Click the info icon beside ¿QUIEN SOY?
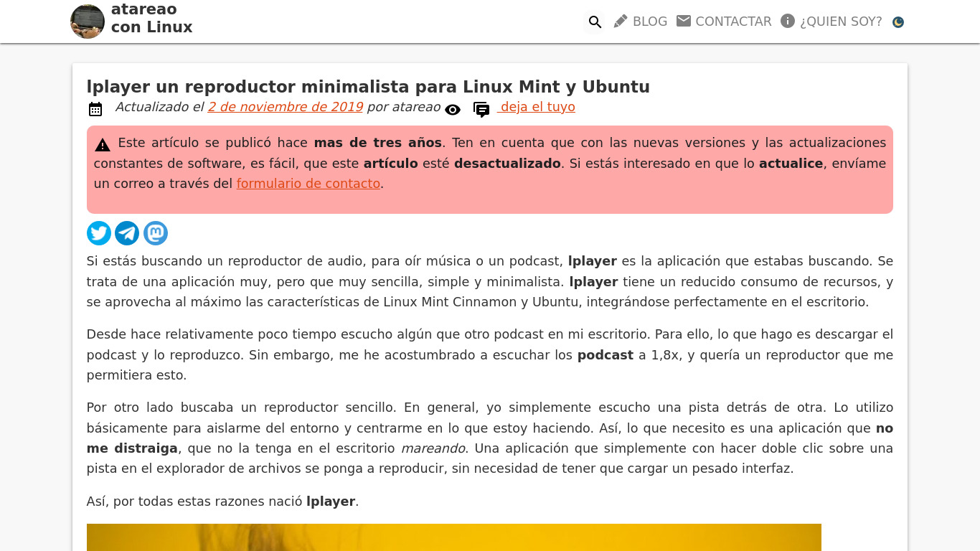Viewport: 980px width, 551px height. (x=788, y=22)
